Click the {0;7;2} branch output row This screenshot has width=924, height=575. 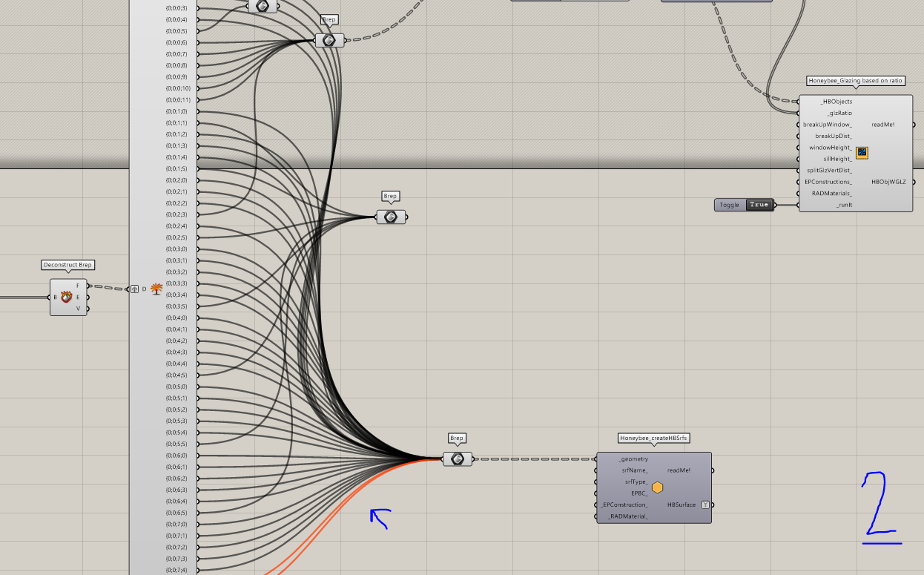point(176,547)
